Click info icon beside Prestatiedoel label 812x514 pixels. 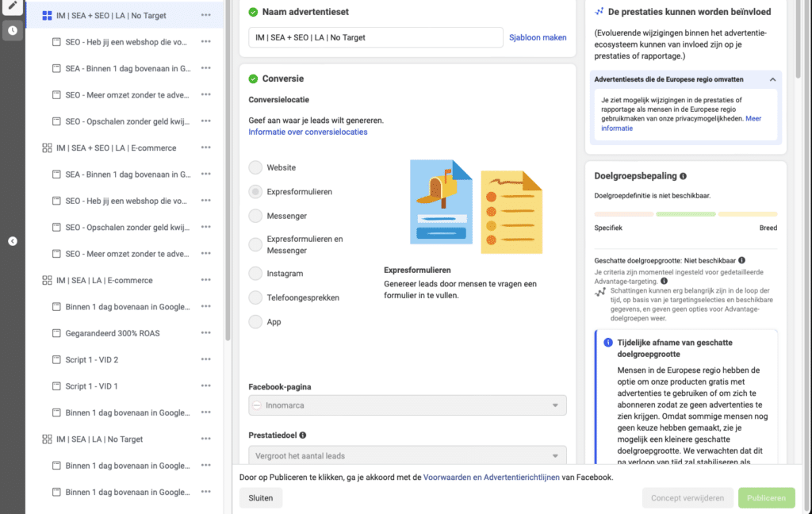303,435
